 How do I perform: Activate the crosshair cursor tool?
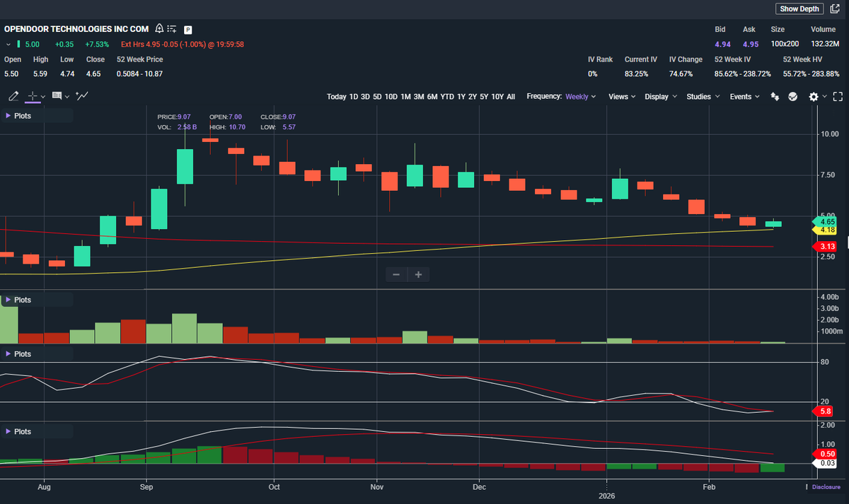coord(32,96)
